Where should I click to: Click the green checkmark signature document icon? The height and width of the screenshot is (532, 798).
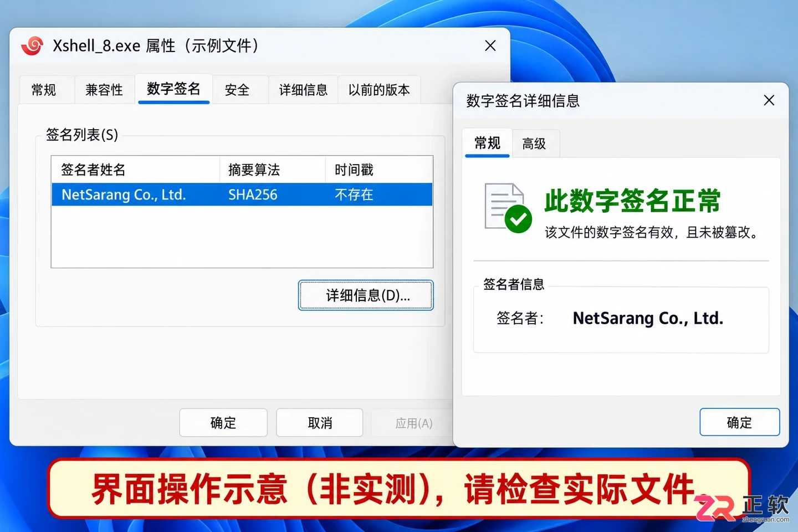(x=508, y=208)
